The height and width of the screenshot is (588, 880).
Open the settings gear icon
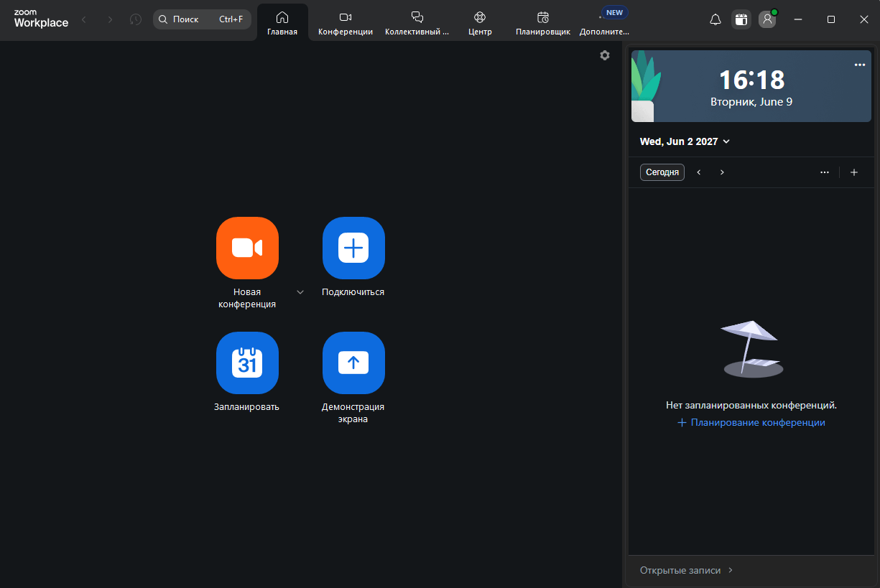pyautogui.click(x=605, y=55)
